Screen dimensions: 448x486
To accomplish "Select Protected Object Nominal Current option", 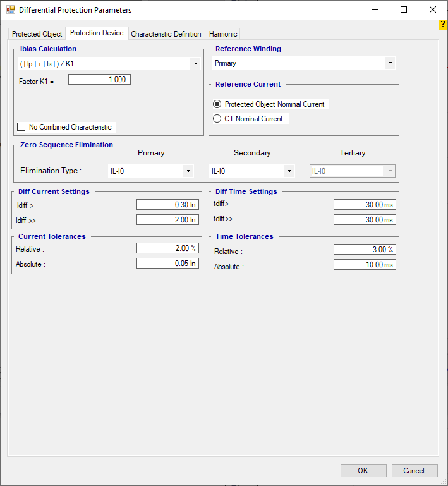I will 217,104.
